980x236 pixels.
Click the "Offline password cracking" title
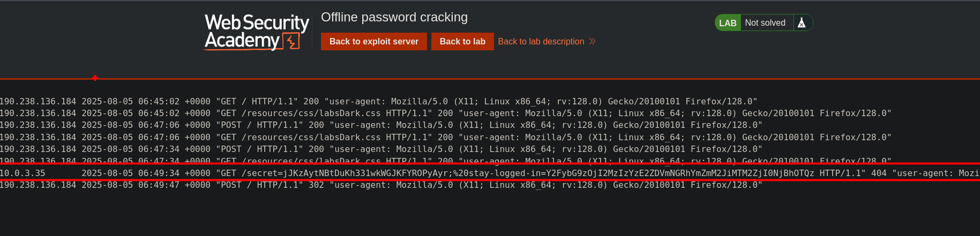click(x=394, y=17)
